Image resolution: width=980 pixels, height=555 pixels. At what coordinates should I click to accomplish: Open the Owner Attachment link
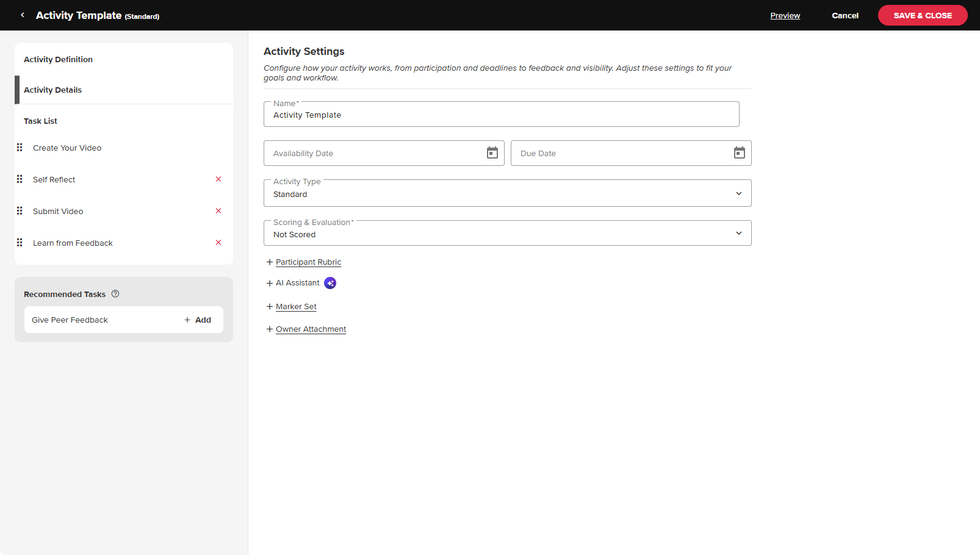pyautogui.click(x=311, y=329)
